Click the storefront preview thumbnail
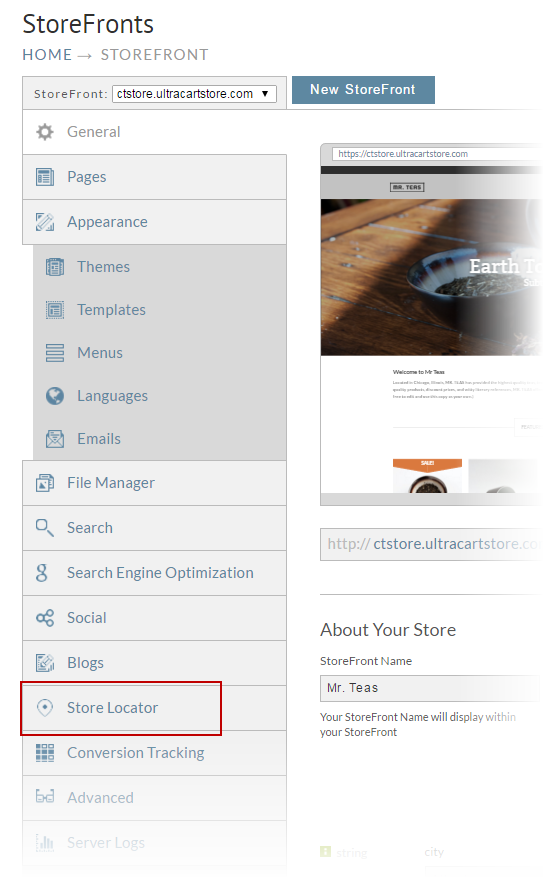 click(431, 325)
